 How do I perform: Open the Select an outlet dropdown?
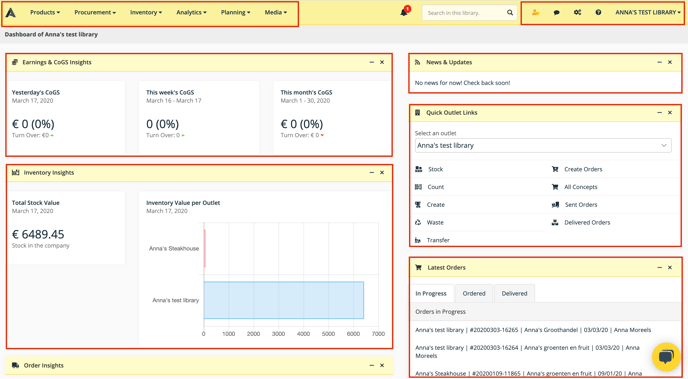[543, 145]
